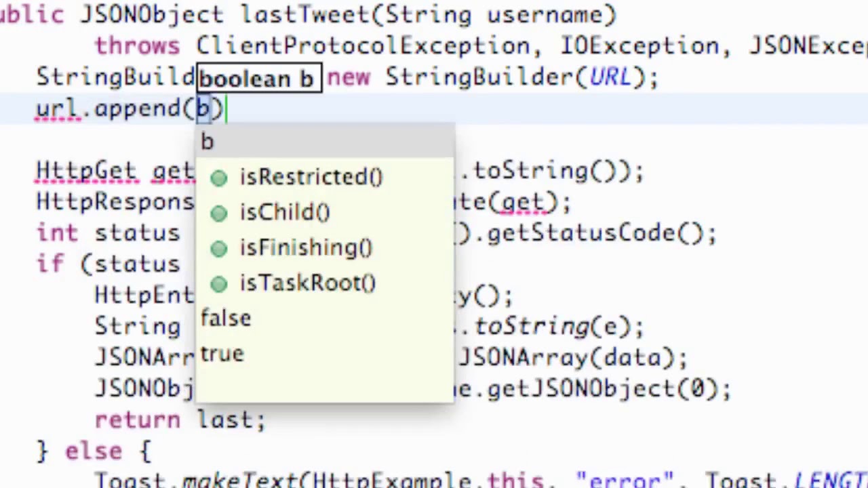
Task: Pick isTaskRoot() from the suggestion popup
Action: (x=324, y=283)
